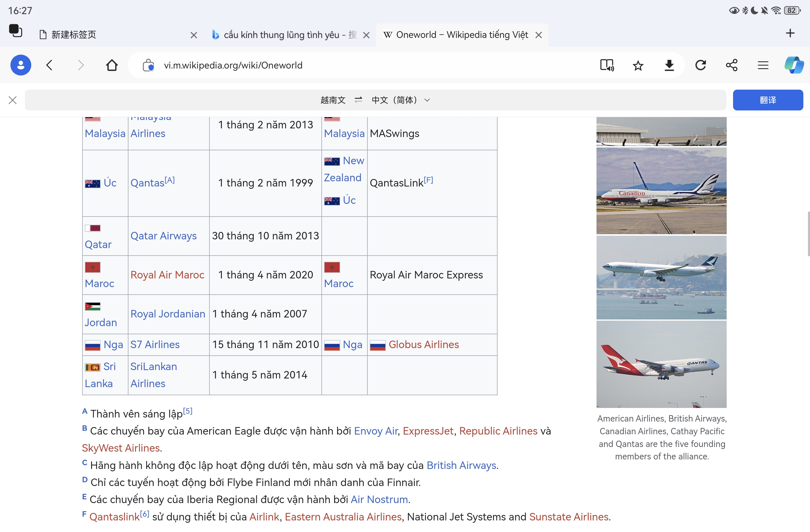Share this page via share icon
810x532 pixels.
point(732,65)
